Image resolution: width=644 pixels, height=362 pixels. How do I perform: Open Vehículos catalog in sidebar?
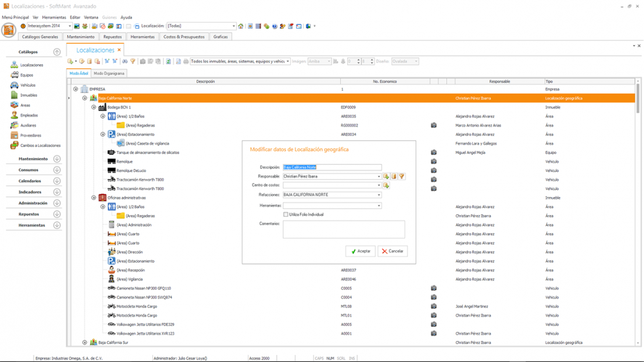[x=28, y=85]
